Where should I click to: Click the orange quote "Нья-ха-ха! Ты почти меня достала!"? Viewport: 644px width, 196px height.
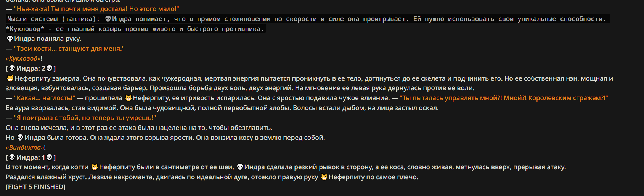71,9
